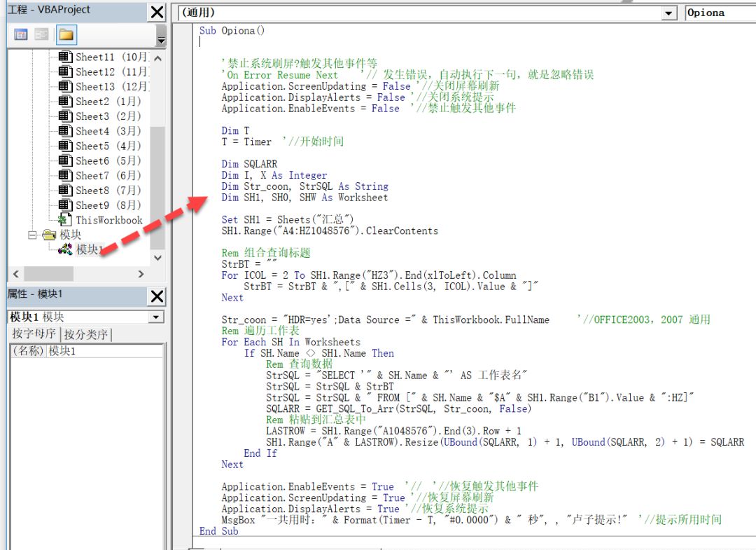Select Sheet9 (8月) in the project tree

108,205
